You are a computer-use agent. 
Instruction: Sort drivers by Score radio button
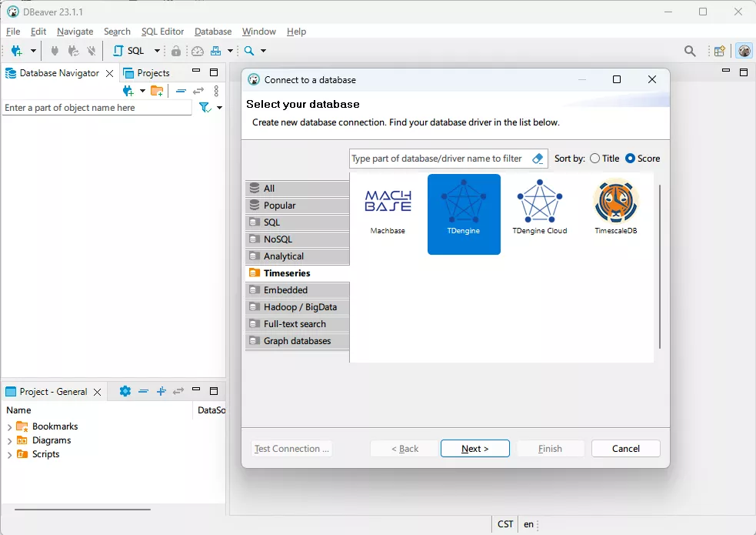click(630, 159)
